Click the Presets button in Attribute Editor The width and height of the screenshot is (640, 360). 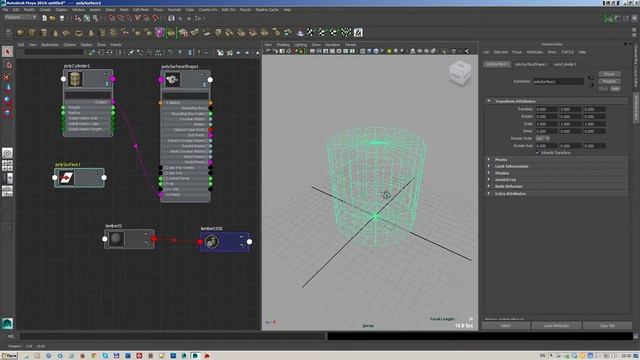[x=609, y=81]
